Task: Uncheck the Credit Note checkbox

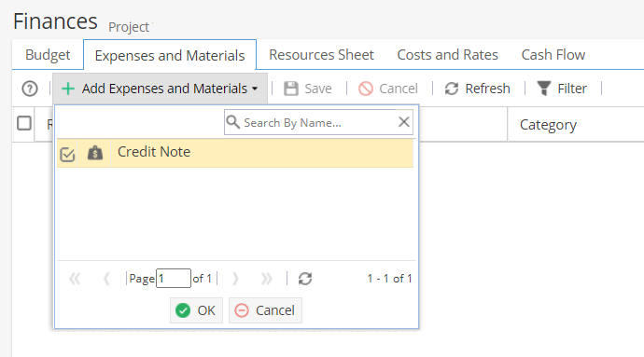Action: [x=67, y=155]
